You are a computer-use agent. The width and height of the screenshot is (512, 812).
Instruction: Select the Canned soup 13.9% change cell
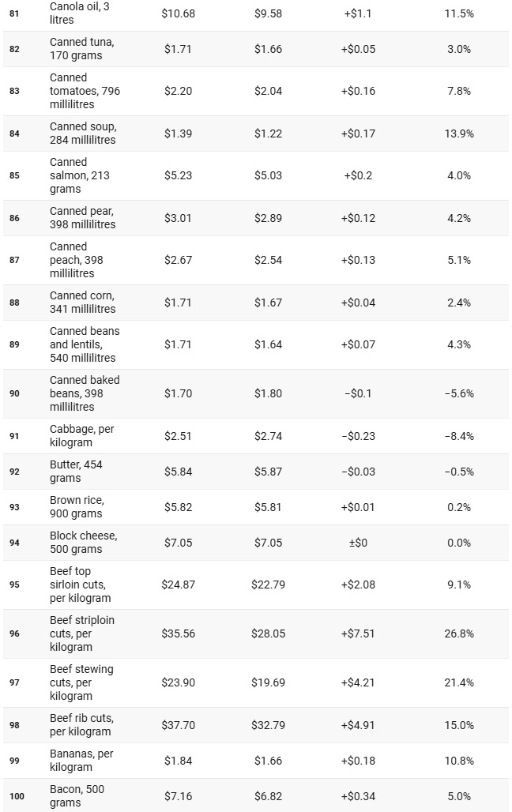pyautogui.click(x=458, y=133)
